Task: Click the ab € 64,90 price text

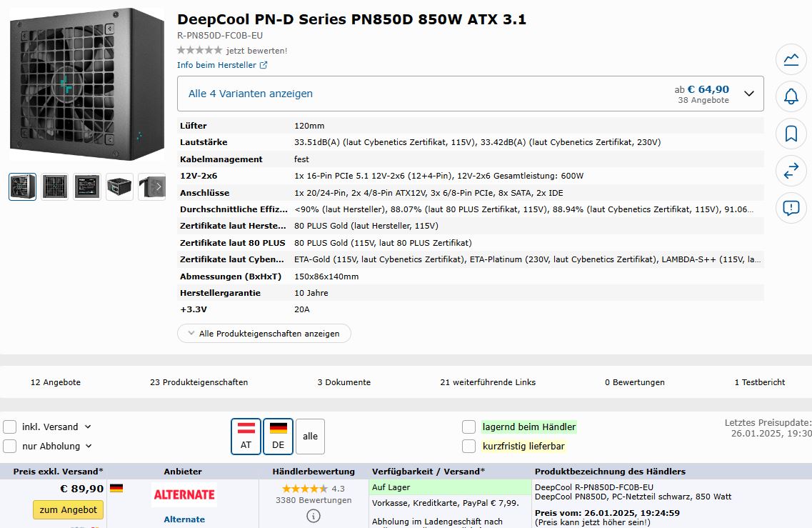Action: 702,89
